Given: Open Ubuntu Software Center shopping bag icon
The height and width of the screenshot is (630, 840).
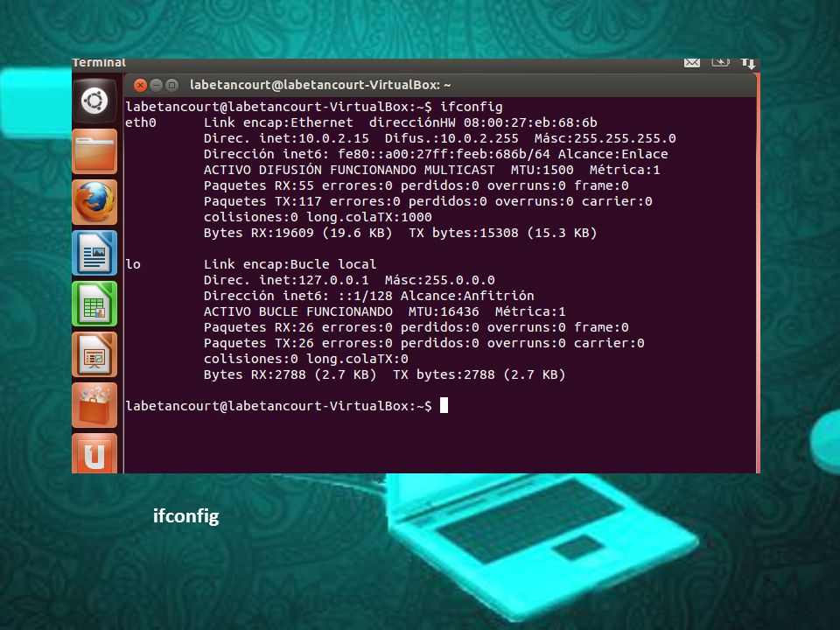Looking at the screenshot, I should tap(94, 405).
